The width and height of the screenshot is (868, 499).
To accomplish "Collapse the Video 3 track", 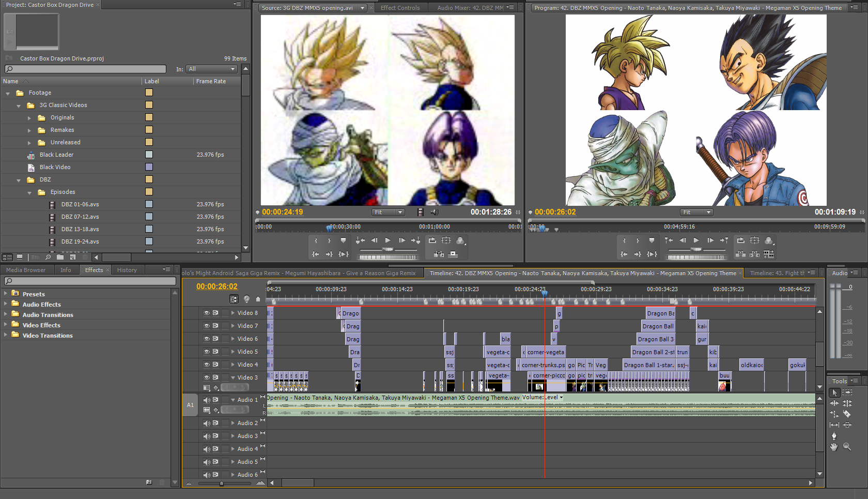I will click(233, 377).
